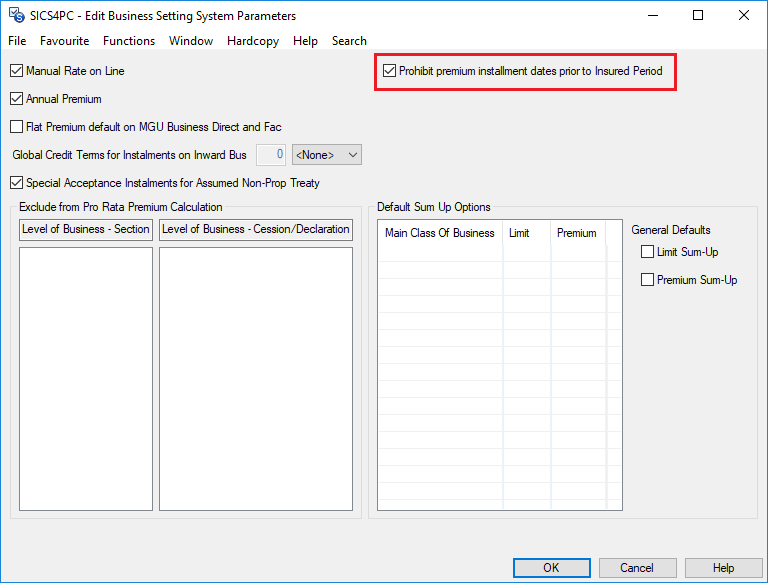Click the SICS4PC application icon in title bar
768x583 pixels.
(15, 16)
